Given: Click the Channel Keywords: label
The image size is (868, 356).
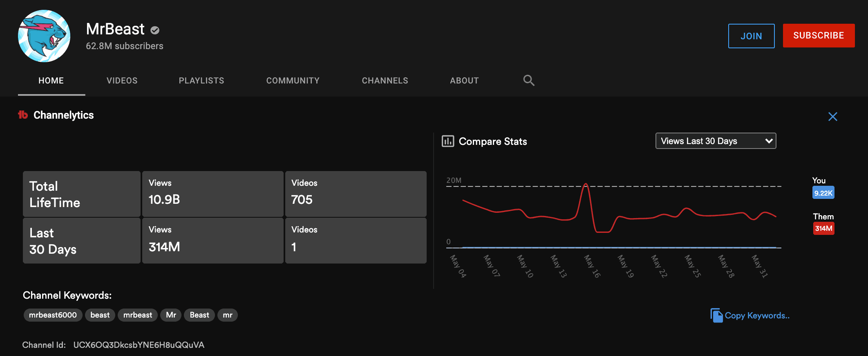Looking at the screenshot, I should pyautogui.click(x=67, y=295).
